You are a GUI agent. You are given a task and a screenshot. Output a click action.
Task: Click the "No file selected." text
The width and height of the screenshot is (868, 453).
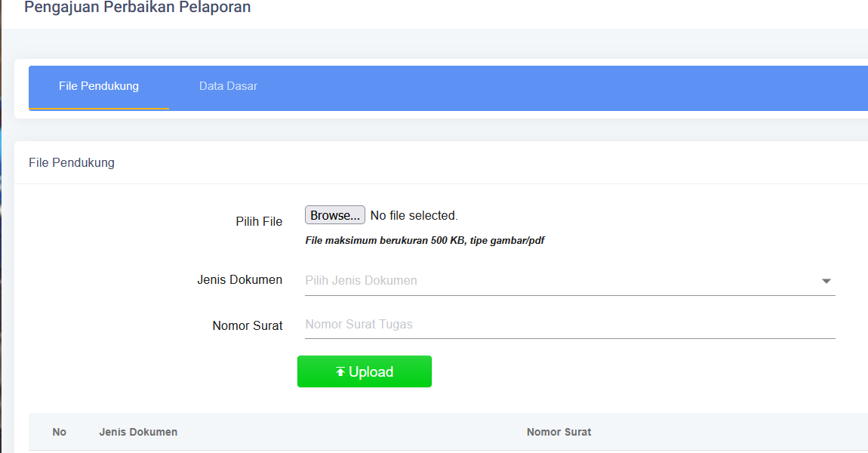coord(414,215)
